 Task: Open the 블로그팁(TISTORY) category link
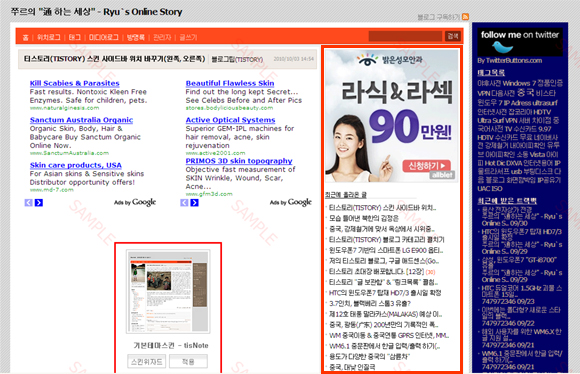click(x=237, y=59)
